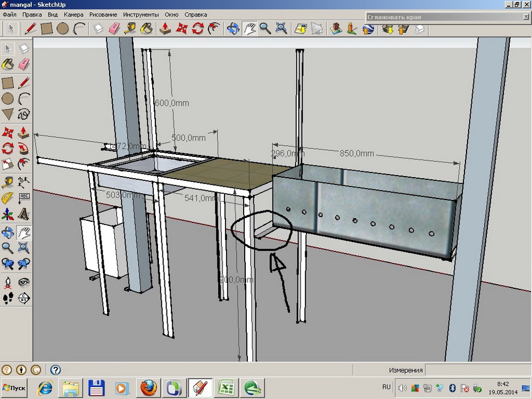Viewport: 532px width, 399px height.
Task: Close the Сглаживать края panel
Action: 526,17
